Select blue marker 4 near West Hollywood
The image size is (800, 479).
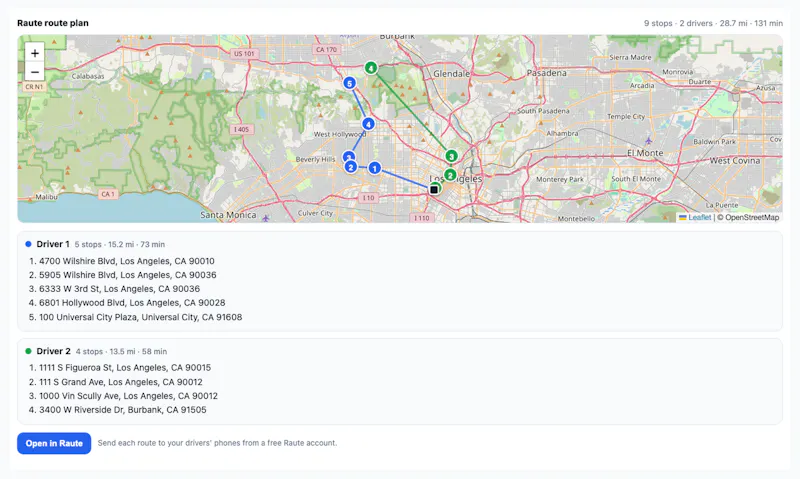pos(368,124)
